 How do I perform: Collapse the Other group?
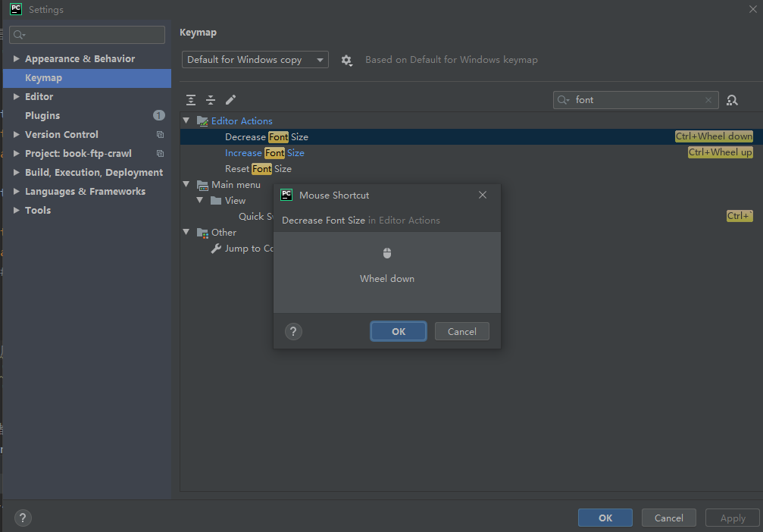(186, 232)
